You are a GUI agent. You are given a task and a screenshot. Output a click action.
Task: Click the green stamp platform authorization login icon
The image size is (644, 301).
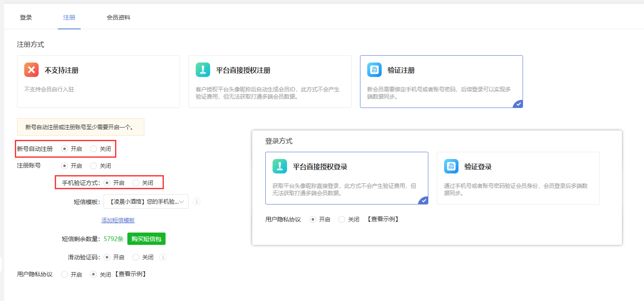(280, 166)
